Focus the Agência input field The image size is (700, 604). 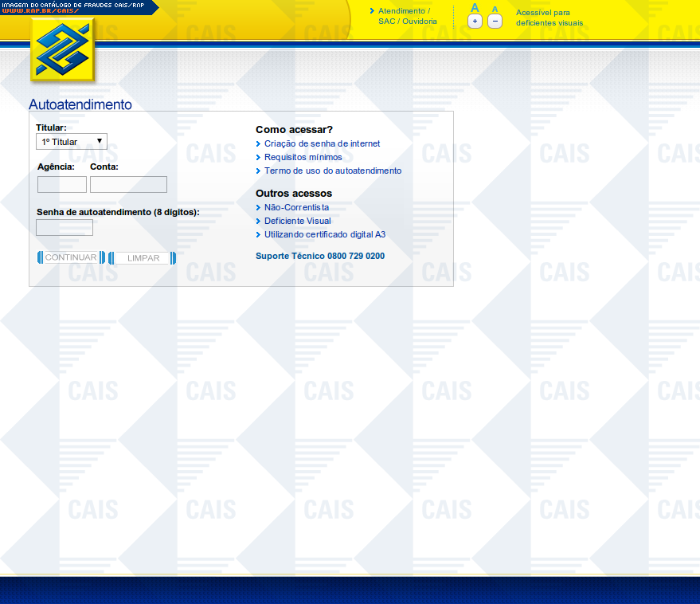point(62,185)
